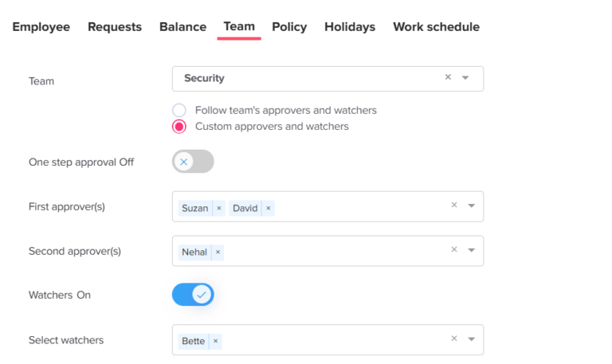Expand the Team dropdown arrow

click(x=466, y=78)
